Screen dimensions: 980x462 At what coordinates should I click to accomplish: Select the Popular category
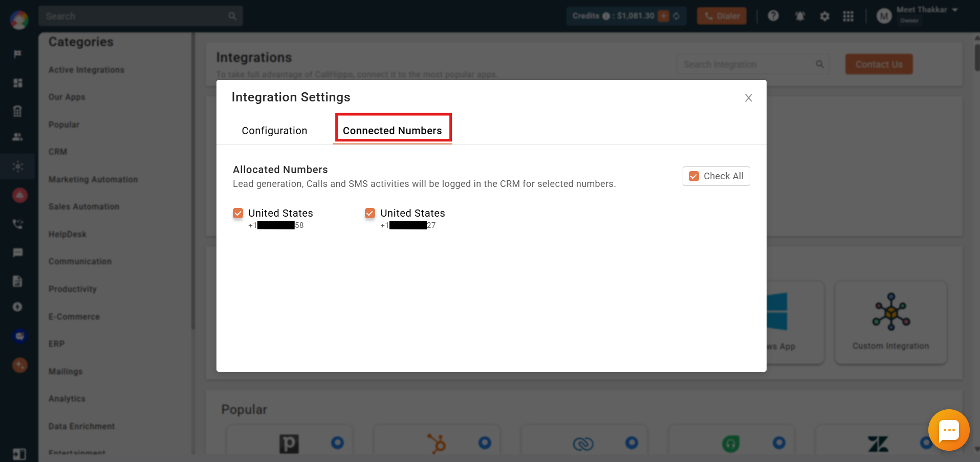(x=64, y=124)
